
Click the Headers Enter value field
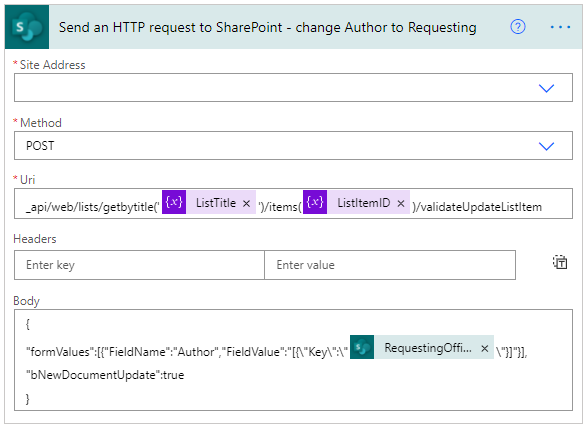pyautogui.click(x=390, y=265)
